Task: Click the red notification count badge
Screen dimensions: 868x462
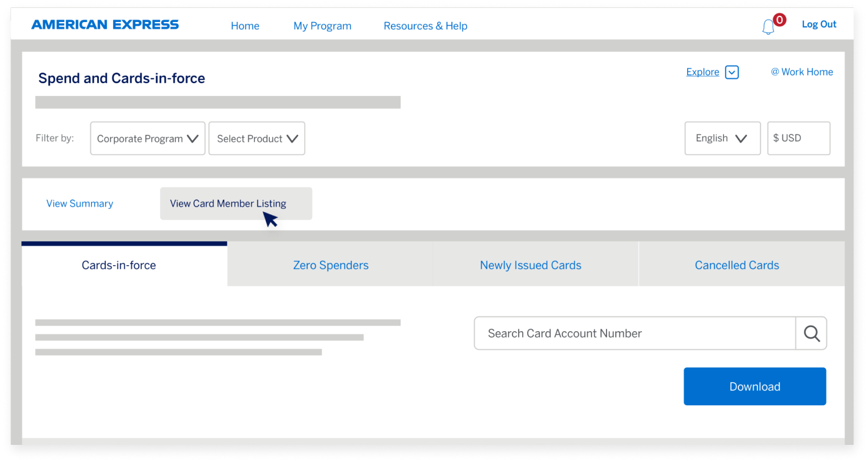Action: point(779,20)
